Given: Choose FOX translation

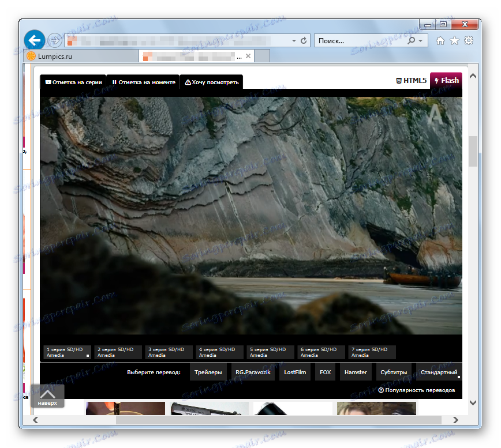Looking at the screenshot, I should [x=326, y=372].
